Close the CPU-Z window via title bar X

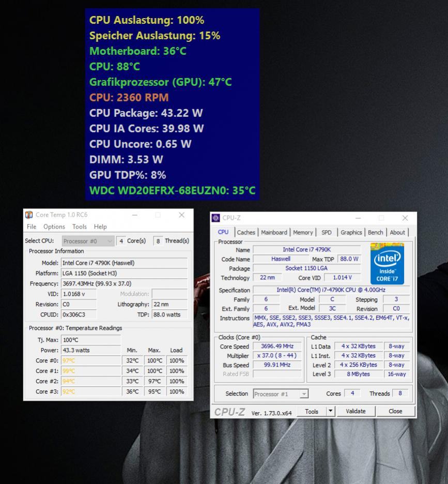click(x=405, y=218)
